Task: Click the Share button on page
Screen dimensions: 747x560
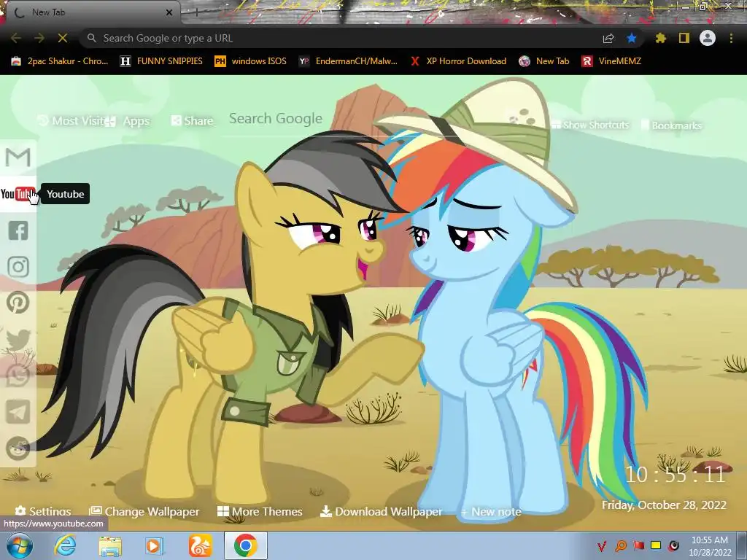Action: point(192,121)
